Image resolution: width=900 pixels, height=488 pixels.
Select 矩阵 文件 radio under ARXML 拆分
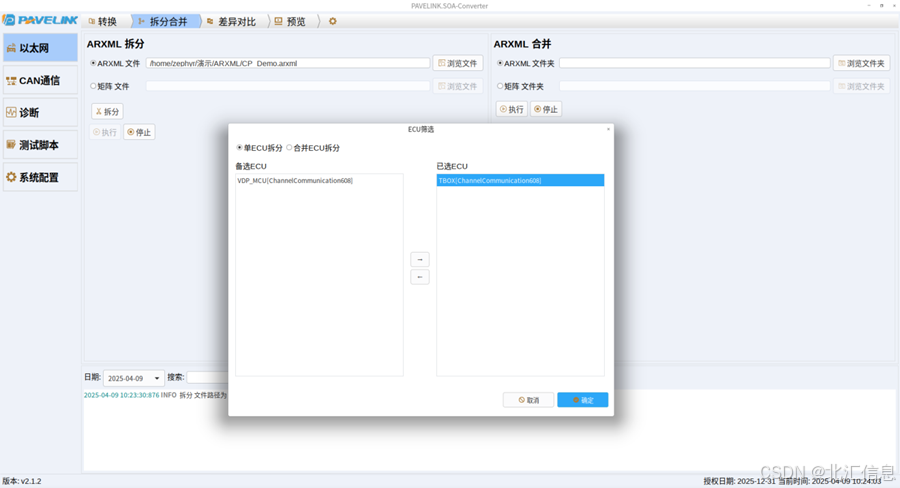(93, 86)
